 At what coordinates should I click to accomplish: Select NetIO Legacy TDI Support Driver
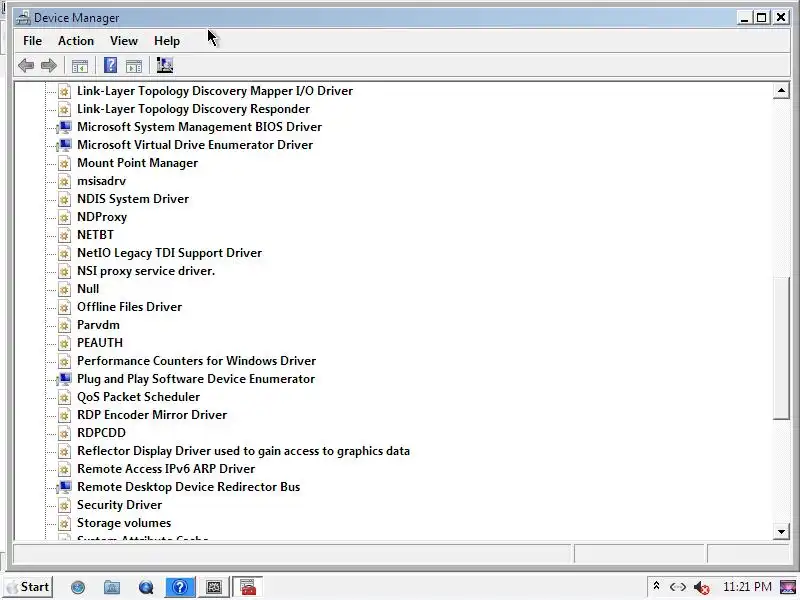pos(169,253)
